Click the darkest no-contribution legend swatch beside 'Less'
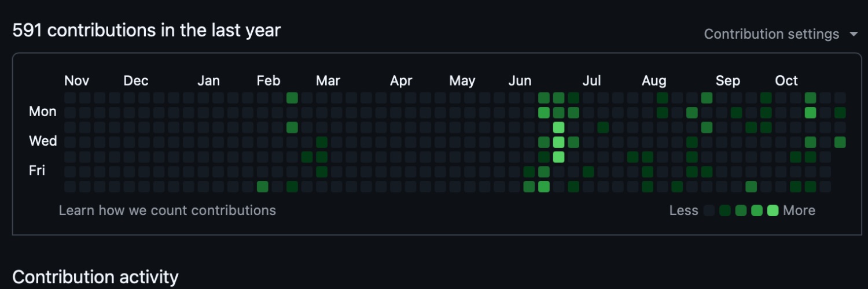The height and width of the screenshot is (289, 868). [x=709, y=211]
